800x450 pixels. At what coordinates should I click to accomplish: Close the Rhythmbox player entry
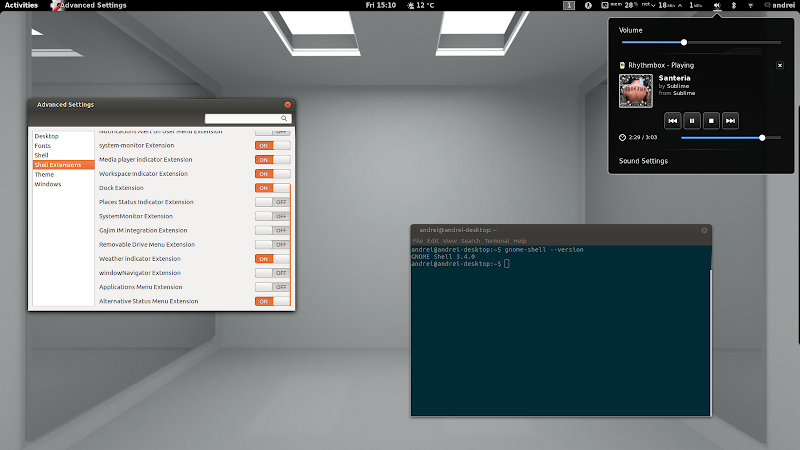coord(780,65)
